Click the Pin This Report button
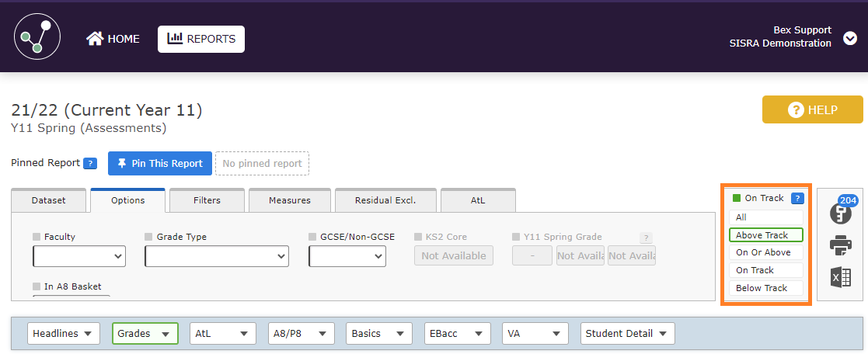Screen dimensions: 868x354 point(159,164)
